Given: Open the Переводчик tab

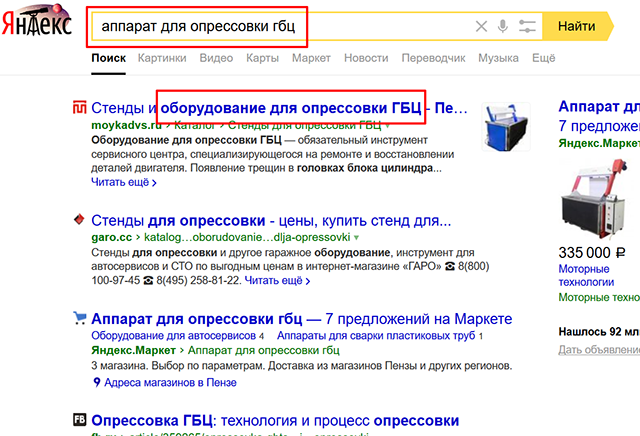Looking at the screenshot, I should (x=433, y=58).
